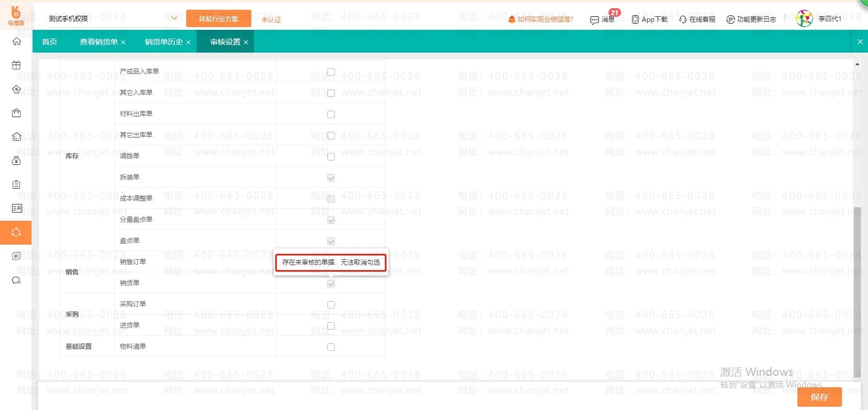Viewport: 868px width, 410px height.
Task: Close the 审核设置 tab
Action: (x=246, y=42)
